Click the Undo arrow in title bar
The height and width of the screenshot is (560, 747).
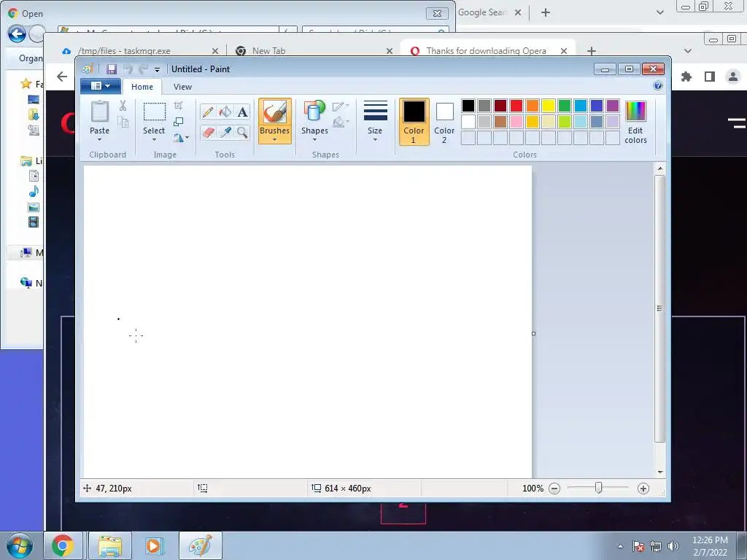click(127, 69)
